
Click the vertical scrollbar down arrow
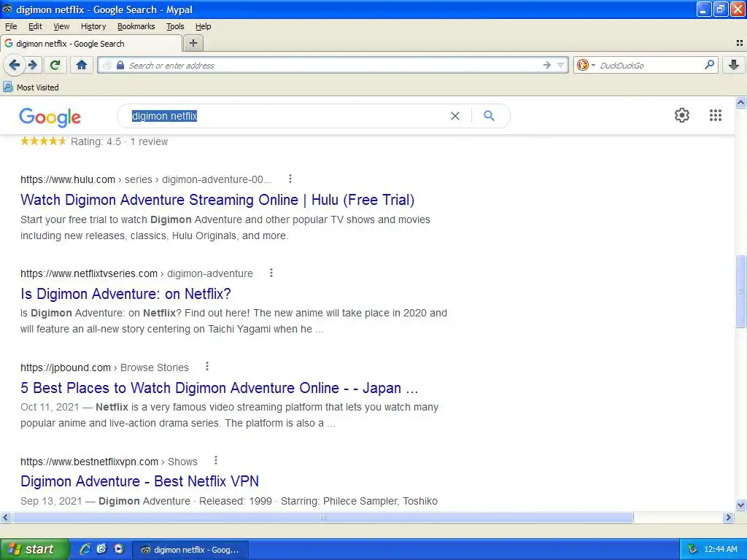coord(740,505)
